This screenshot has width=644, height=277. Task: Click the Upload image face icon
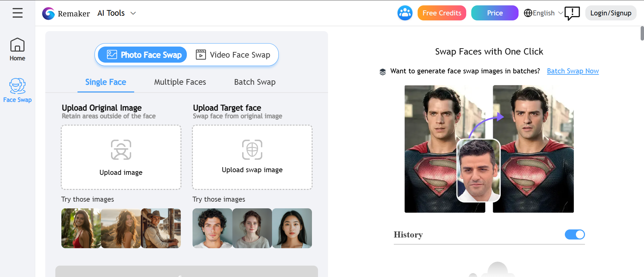pyautogui.click(x=121, y=150)
